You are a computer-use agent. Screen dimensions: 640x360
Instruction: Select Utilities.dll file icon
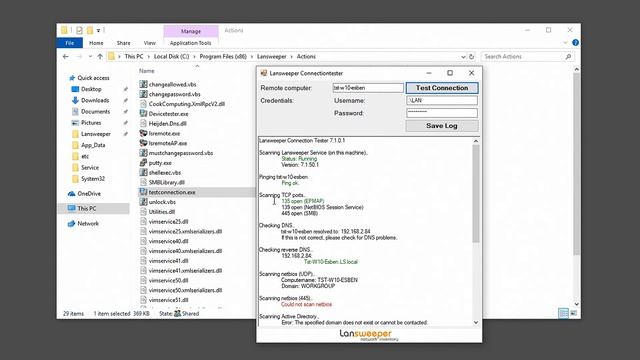click(x=143, y=211)
